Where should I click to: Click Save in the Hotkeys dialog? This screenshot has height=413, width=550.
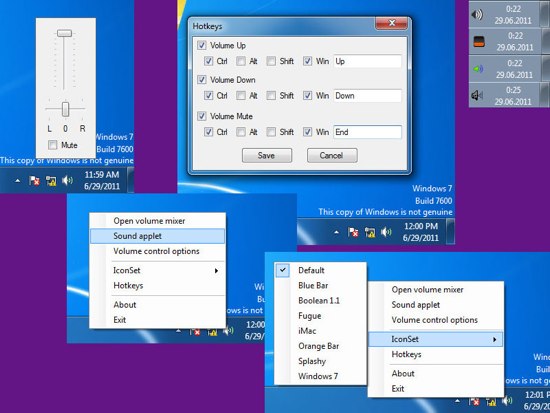pos(267,155)
